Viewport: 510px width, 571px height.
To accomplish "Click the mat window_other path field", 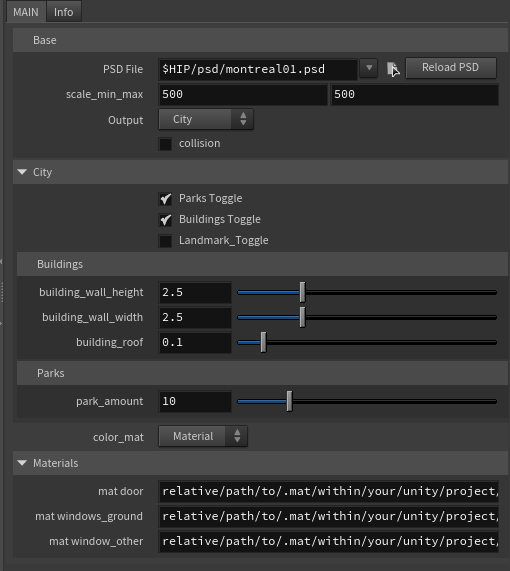I will [x=329, y=542].
